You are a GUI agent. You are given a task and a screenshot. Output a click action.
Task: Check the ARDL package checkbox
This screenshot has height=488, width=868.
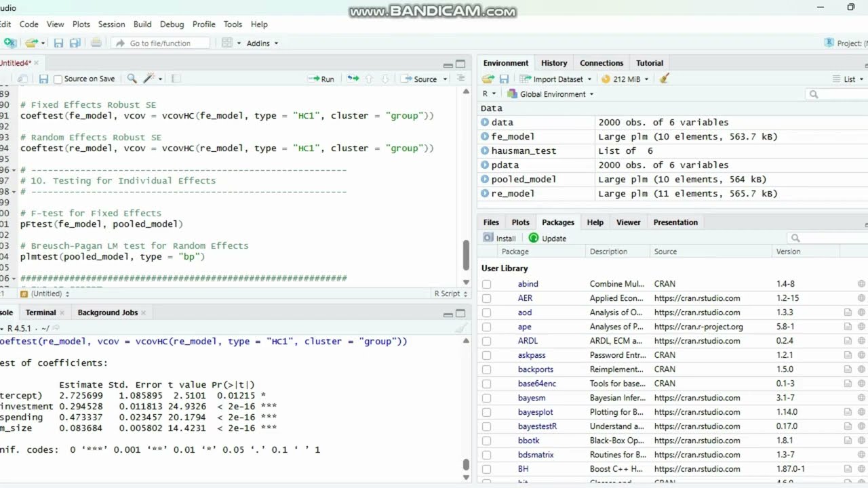pos(486,341)
